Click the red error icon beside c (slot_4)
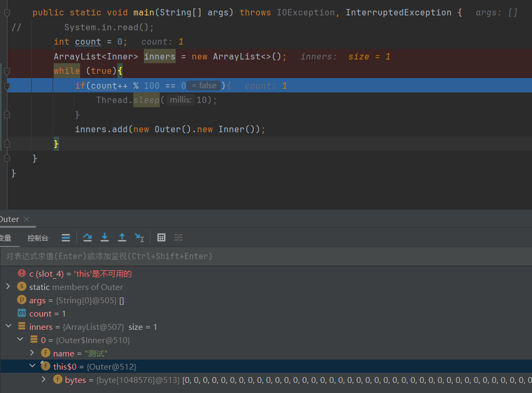532x393 pixels. (x=22, y=273)
